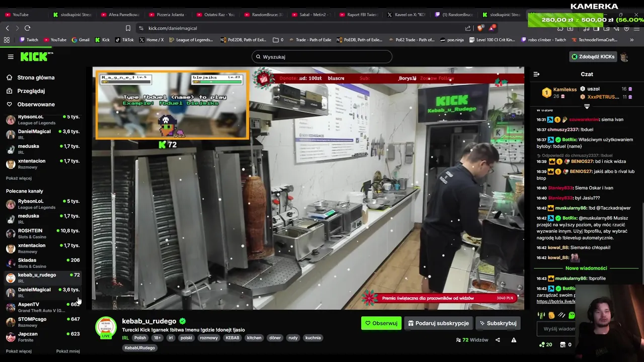Collapse the chat panel arrow icon
Image resolution: width=644 pixels, height=362 pixels.
coord(536,74)
